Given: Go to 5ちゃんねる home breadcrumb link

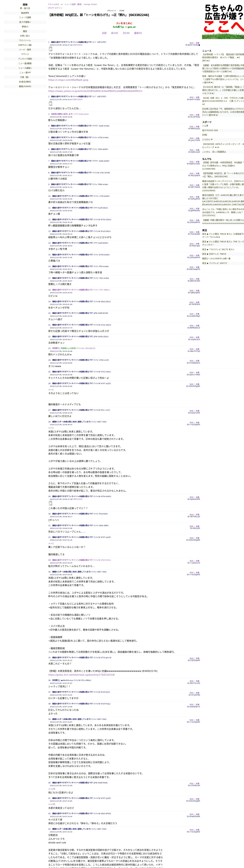Looking at the screenshot, I should coord(53,4).
